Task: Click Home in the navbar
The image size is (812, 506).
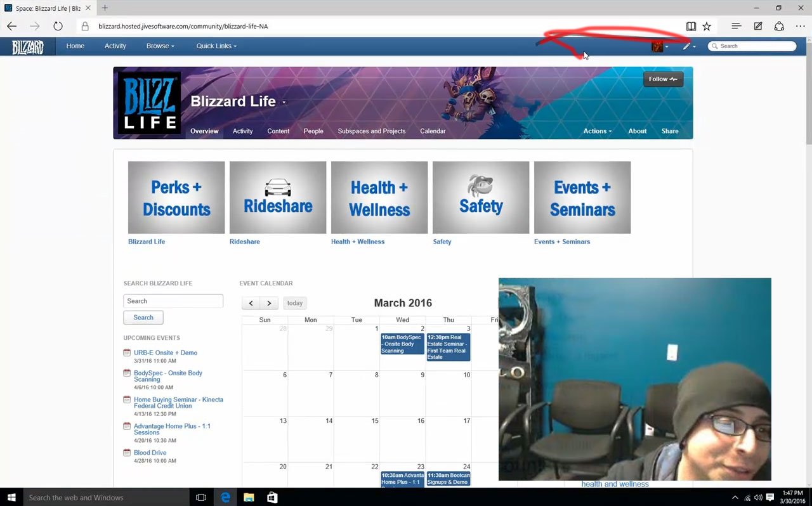Action: pos(75,46)
